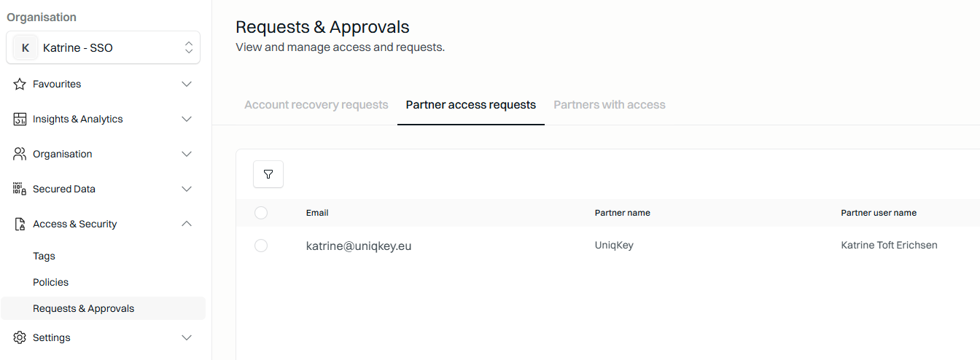This screenshot has height=360, width=980.
Task: Click the Insights & Analytics chart icon
Action: 20,119
